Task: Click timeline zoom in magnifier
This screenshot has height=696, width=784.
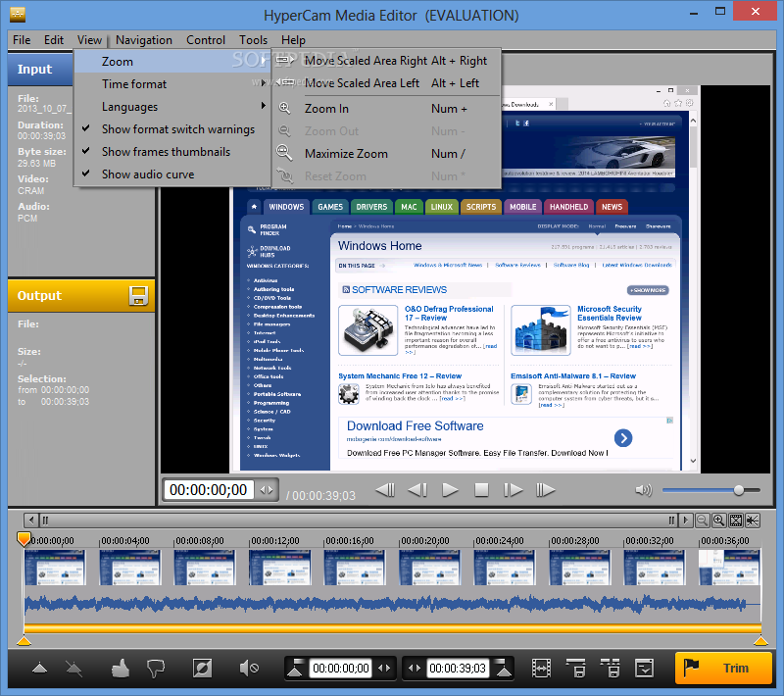Action: click(x=719, y=521)
